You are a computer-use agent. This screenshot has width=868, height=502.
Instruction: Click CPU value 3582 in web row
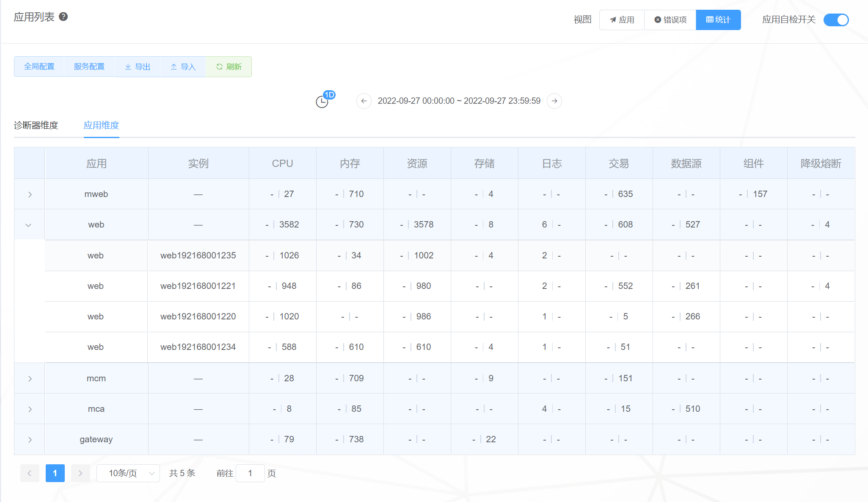point(289,225)
